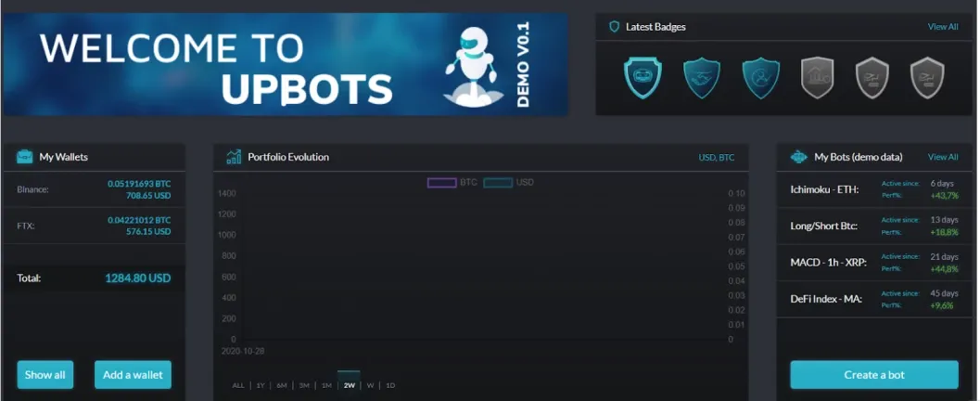
Task: Click the Add a wallet button
Action: 133,375
